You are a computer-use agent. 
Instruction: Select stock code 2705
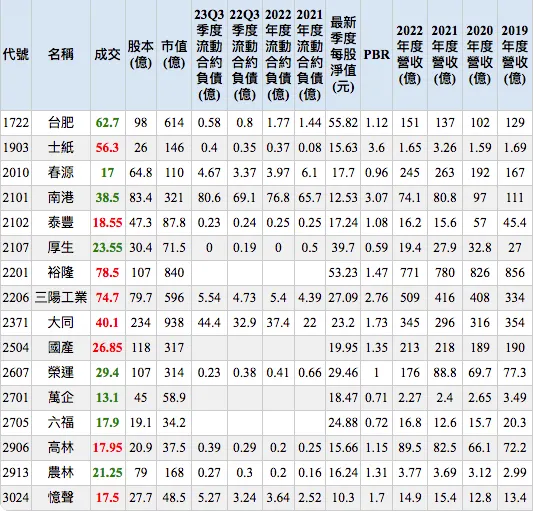[x=16, y=423]
